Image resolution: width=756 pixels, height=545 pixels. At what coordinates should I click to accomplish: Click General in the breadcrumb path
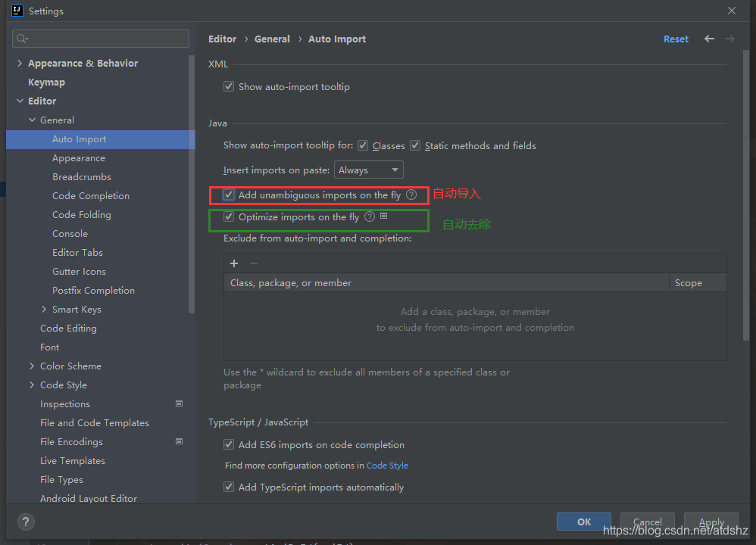click(272, 39)
